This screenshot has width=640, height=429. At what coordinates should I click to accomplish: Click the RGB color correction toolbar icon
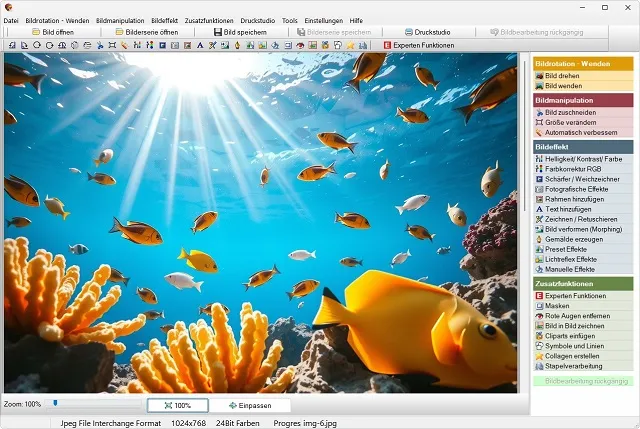pos(150,45)
